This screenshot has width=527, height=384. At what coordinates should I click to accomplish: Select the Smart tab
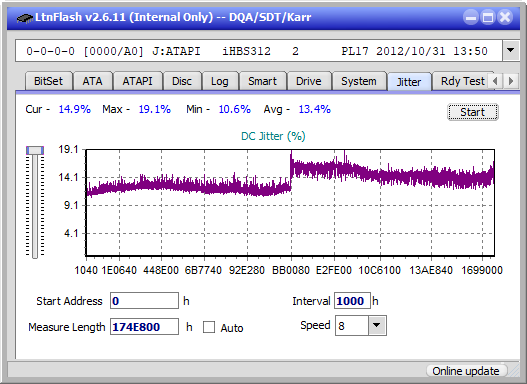tap(262, 81)
